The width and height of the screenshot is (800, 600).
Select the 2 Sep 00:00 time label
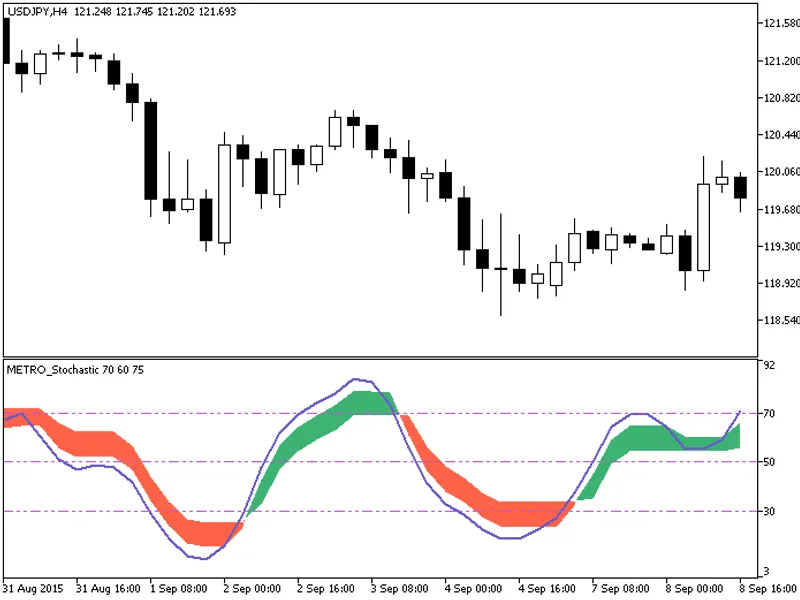point(252,589)
